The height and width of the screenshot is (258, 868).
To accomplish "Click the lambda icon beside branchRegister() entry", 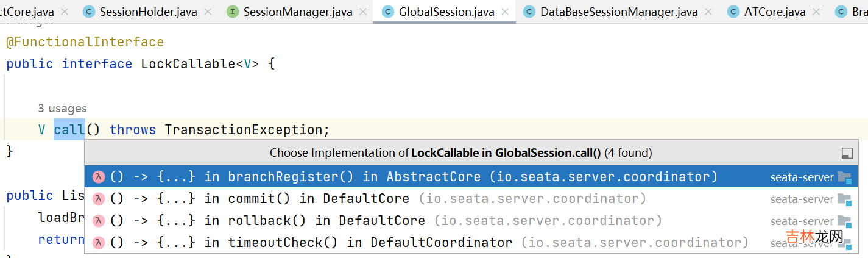I will coord(98,177).
